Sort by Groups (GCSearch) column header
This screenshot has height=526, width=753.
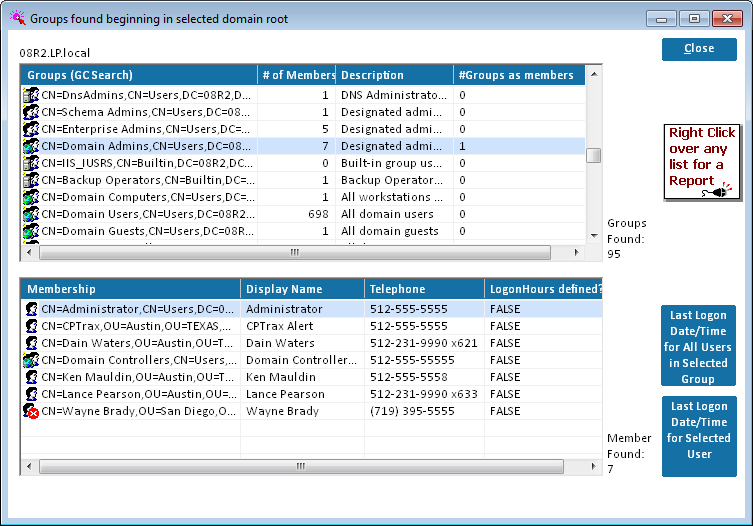(x=138, y=75)
